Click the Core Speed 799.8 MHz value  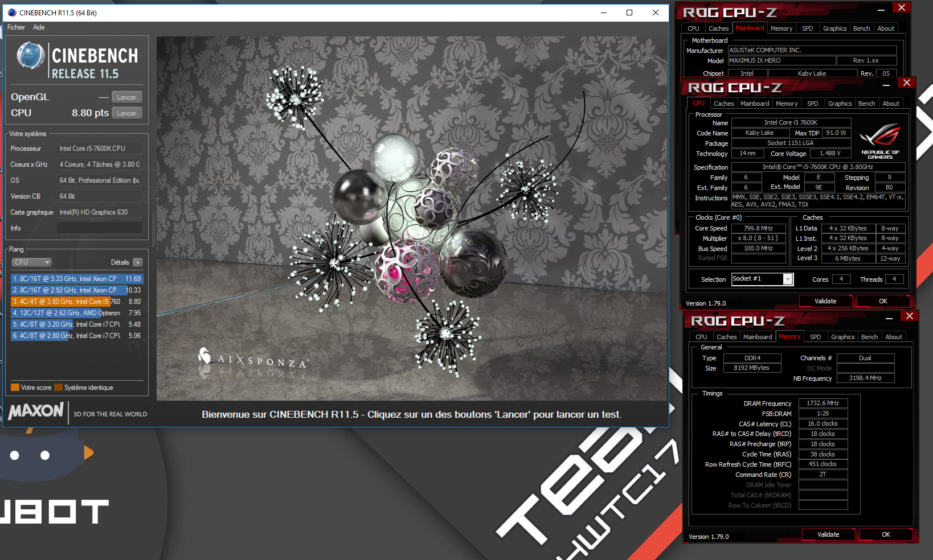pyautogui.click(x=758, y=228)
